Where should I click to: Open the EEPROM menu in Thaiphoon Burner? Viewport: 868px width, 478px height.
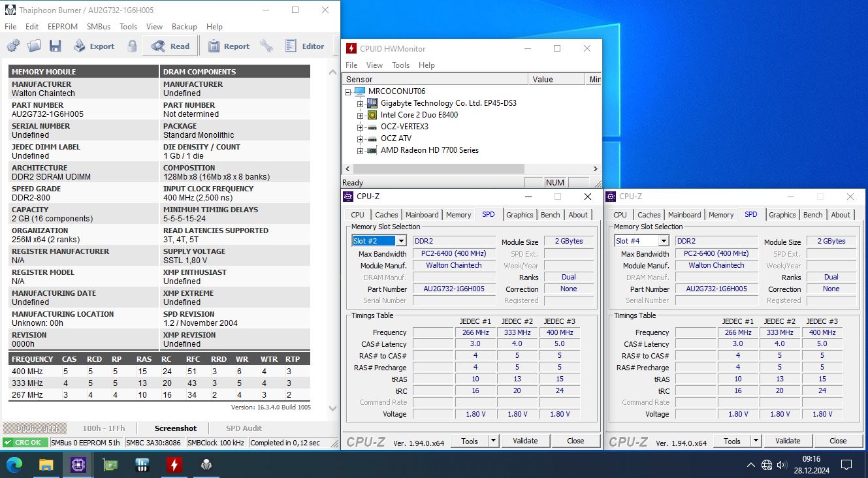(x=63, y=27)
